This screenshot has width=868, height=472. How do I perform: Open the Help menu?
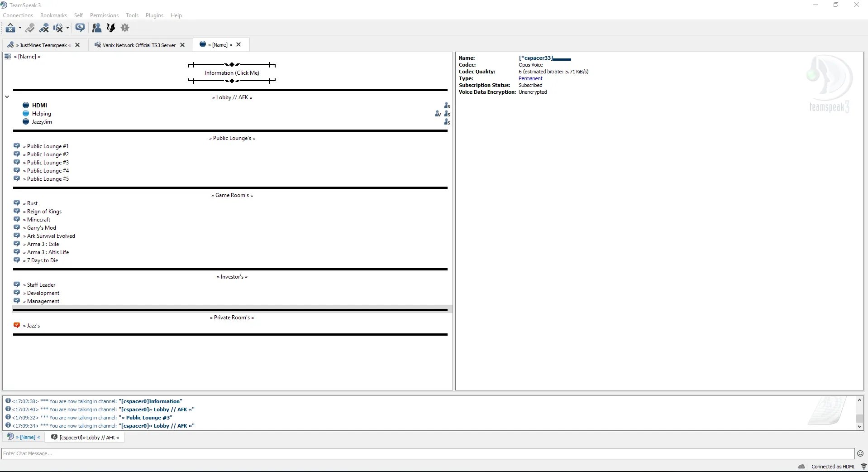click(176, 15)
